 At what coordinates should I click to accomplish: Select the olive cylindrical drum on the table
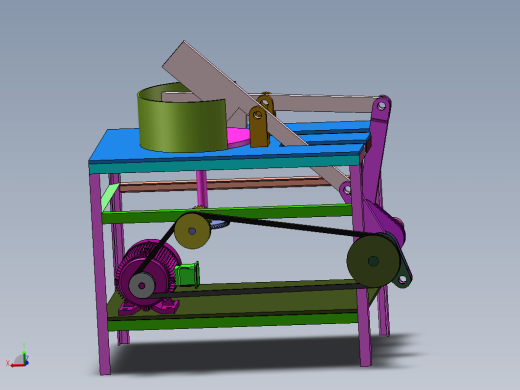182,124
